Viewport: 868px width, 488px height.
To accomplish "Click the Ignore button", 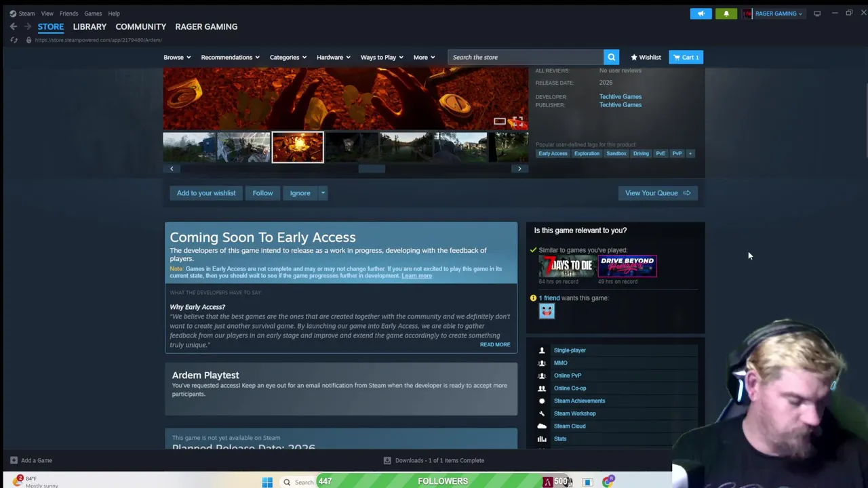I will (300, 193).
